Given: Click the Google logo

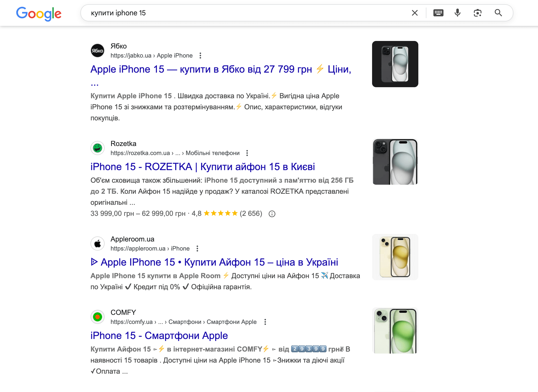Looking at the screenshot, I should pos(39,14).
